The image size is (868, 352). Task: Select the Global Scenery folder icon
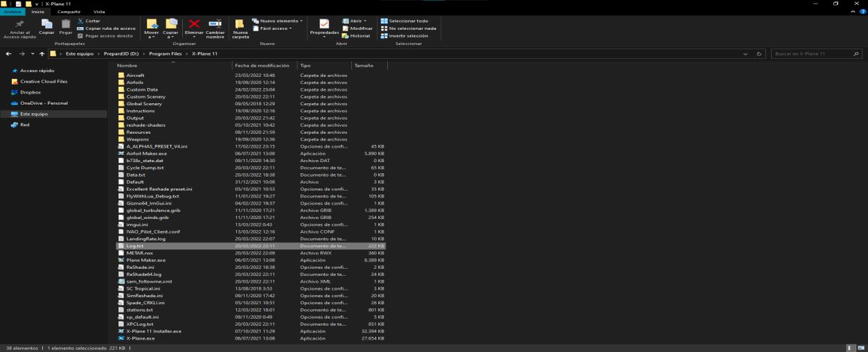[121, 103]
